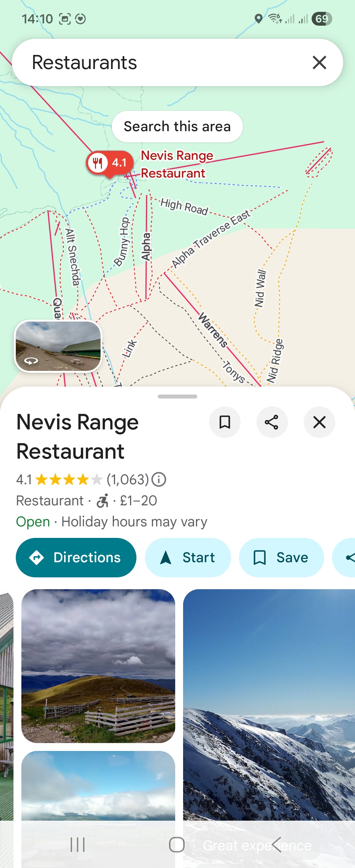Open the Street View thumbnail on map
The height and width of the screenshot is (868, 355).
tap(58, 346)
